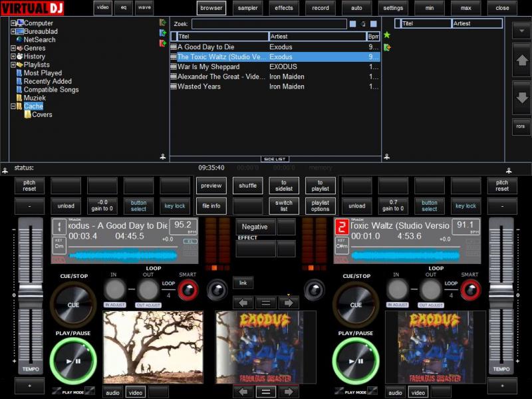Click the NetSearch globe icon
The width and height of the screenshot is (532, 399).
20,39
